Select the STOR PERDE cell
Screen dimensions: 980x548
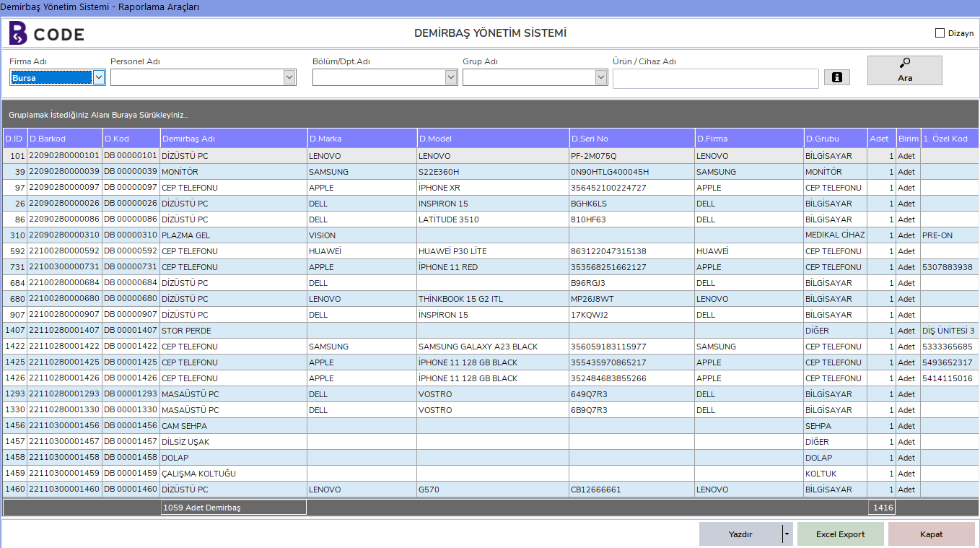tap(234, 331)
